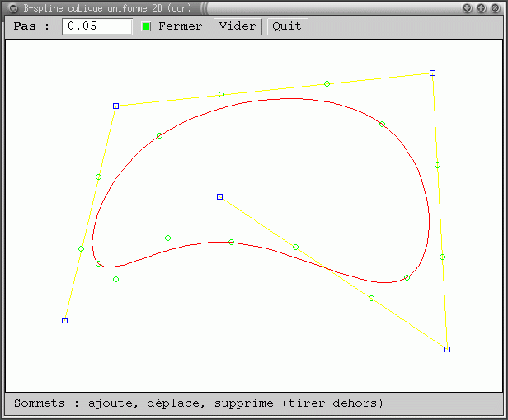Viewport: 508px width, 420px height.
Task: Close the B-spline window via rightmost button
Action: tap(495, 7)
